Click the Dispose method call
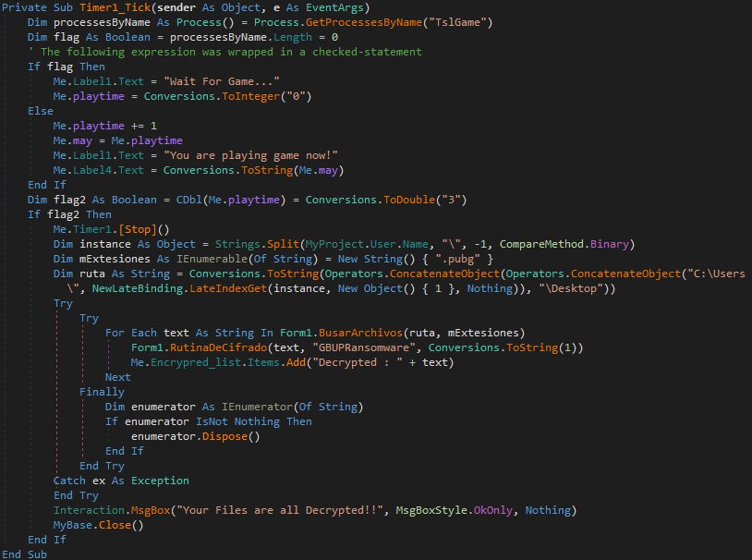Viewport: 752px width, 560px height. click(x=224, y=437)
